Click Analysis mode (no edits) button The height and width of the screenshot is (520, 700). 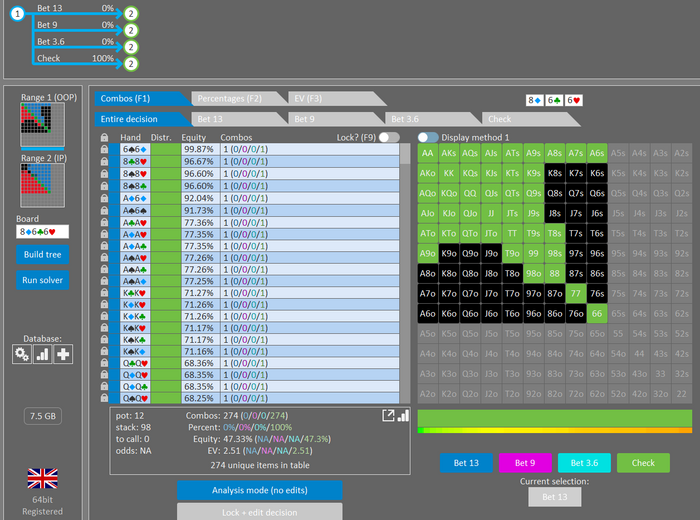[260, 490]
